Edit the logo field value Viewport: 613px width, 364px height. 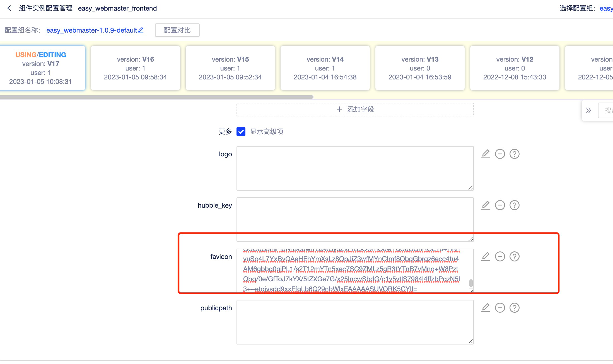tap(486, 154)
